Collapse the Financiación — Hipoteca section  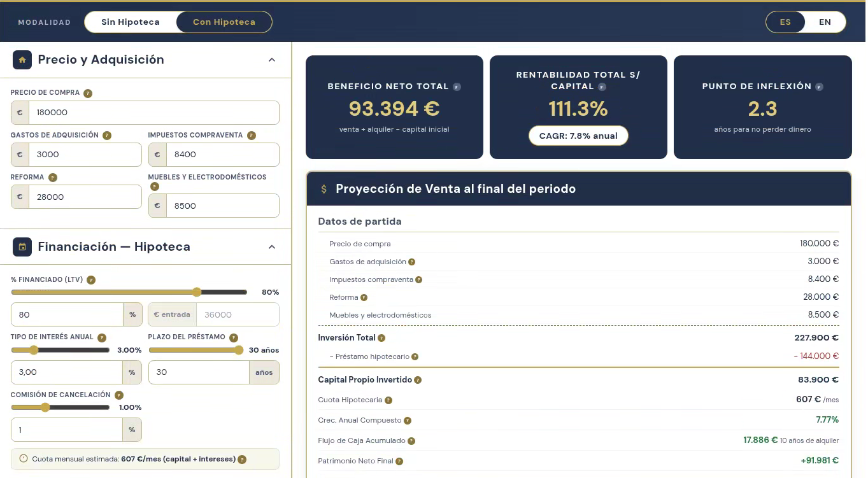tap(272, 247)
